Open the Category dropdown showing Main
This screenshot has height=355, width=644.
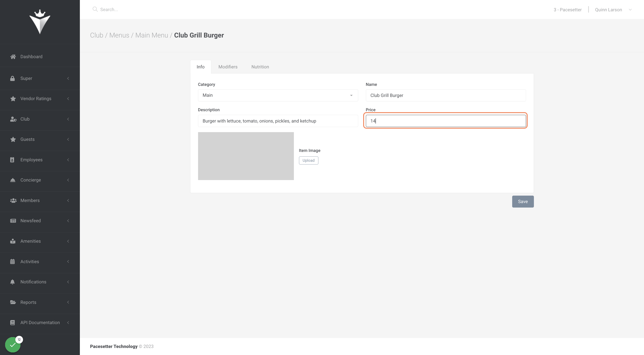(278, 95)
